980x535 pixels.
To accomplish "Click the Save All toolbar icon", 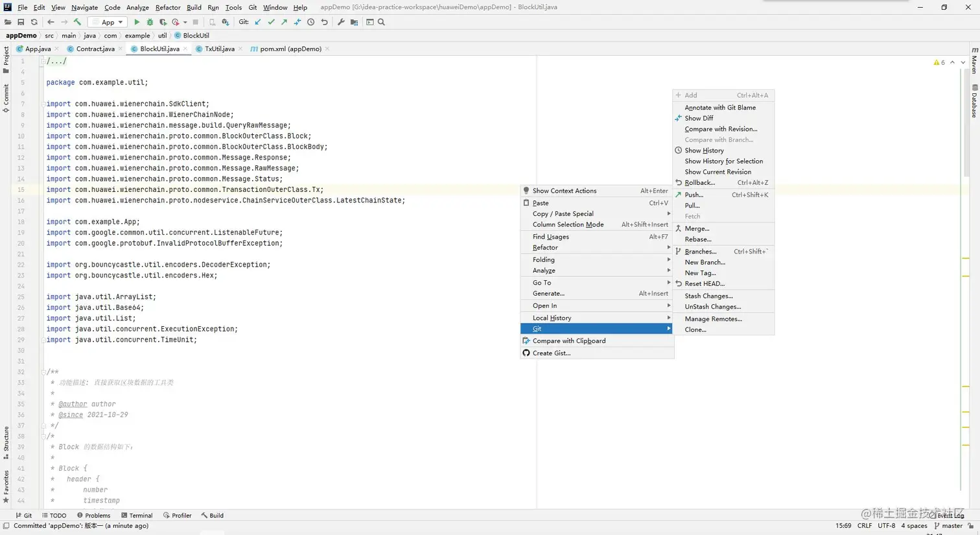I will tap(21, 22).
